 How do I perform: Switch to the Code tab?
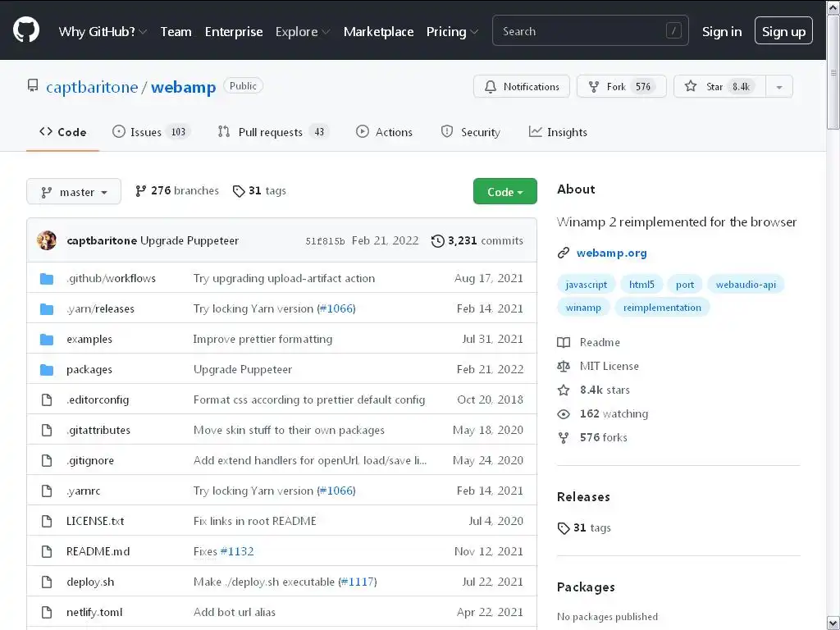click(62, 132)
